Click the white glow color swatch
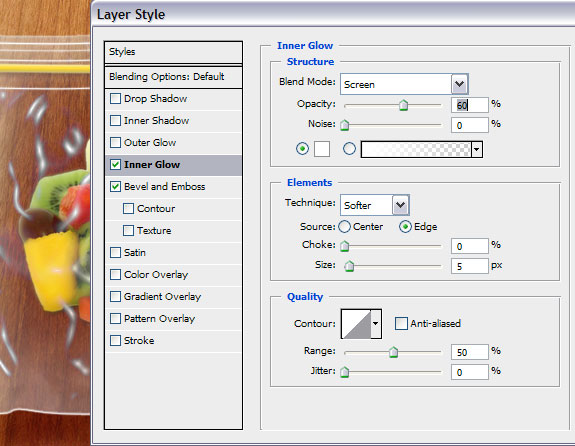Screen dimensions: 575x446 pos(322,149)
